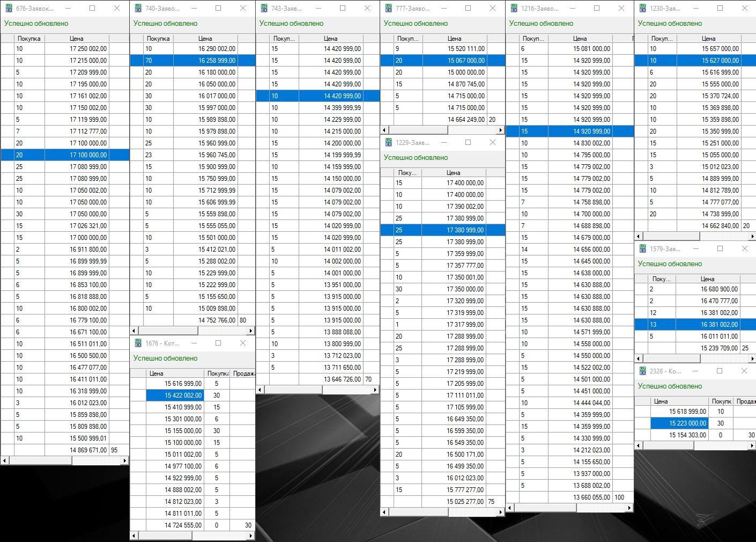The image size is (756, 542).
Task: Click the Продажа column header in the 1676 window
Action: (243, 373)
